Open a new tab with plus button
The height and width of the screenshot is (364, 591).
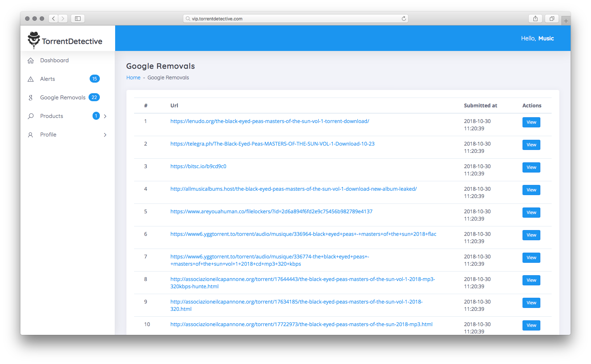point(566,21)
